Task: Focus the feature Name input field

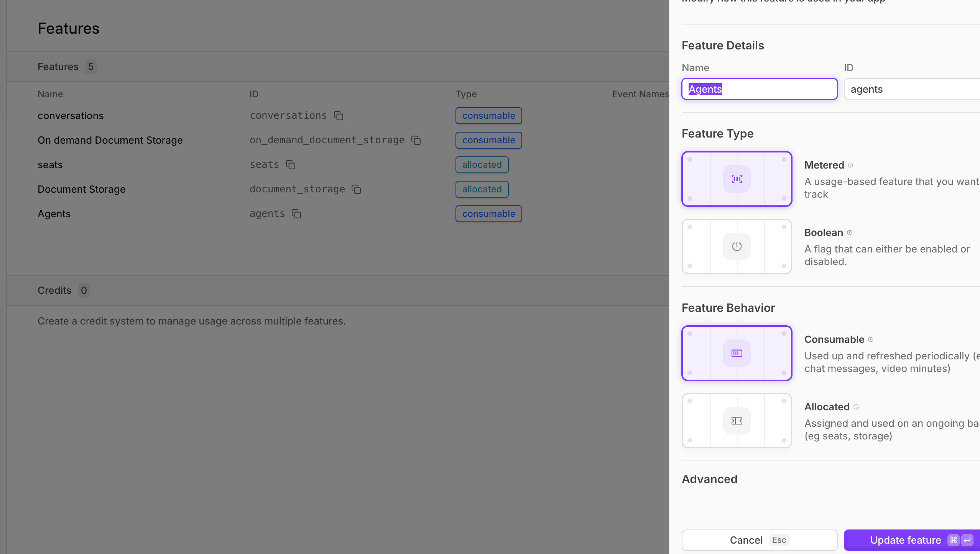Action: 759,89
